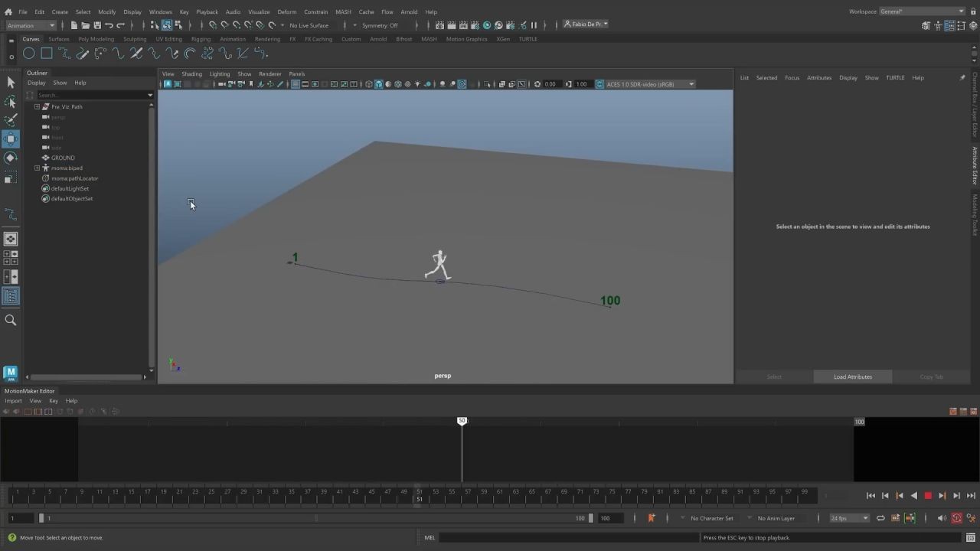The width and height of the screenshot is (980, 551).
Task: Open the Deform menu
Action: click(286, 11)
